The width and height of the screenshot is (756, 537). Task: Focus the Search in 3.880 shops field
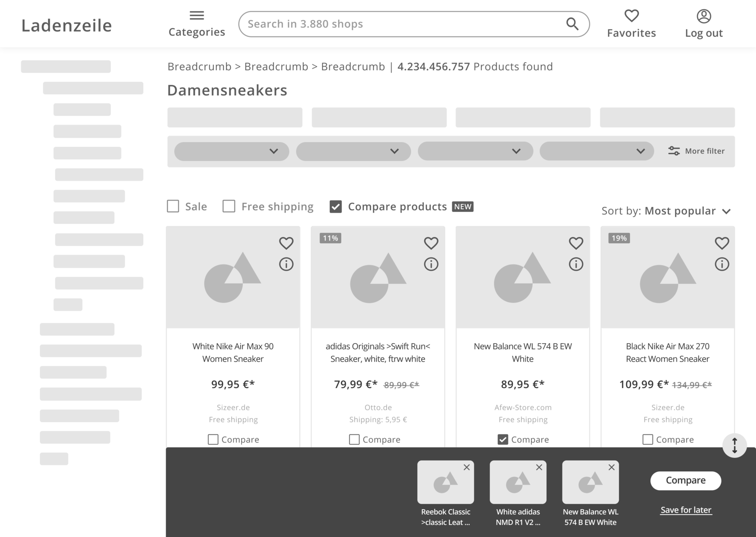pyautogui.click(x=414, y=24)
